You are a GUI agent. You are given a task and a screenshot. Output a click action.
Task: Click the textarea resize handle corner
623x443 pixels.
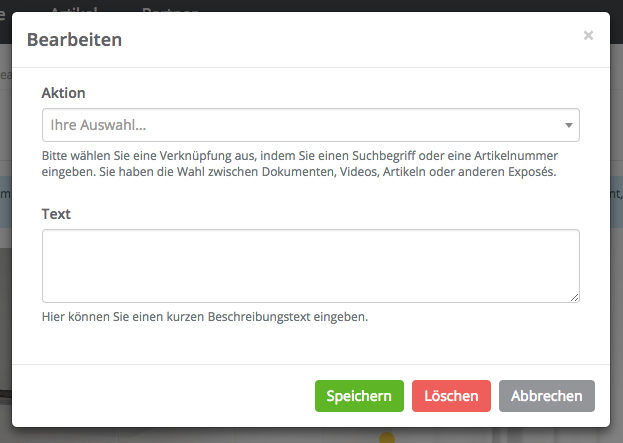(x=575, y=297)
